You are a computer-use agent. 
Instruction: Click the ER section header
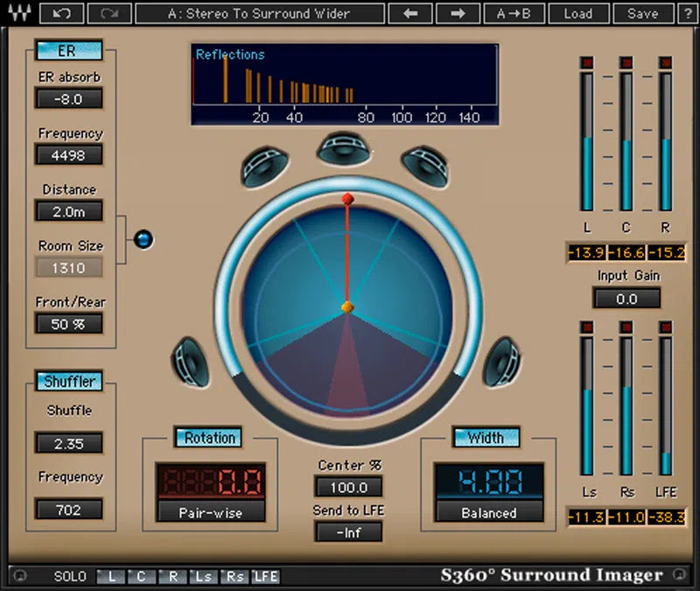tap(69, 50)
